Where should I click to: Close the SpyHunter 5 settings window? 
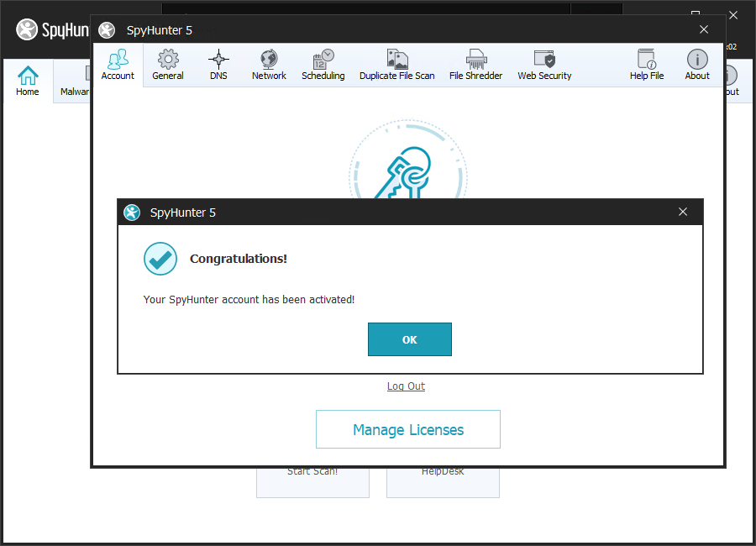pyautogui.click(x=704, y=29)
